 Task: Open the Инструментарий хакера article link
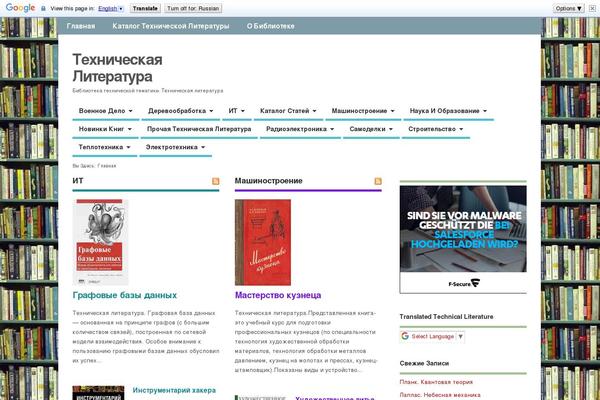[x=174, y=390]
